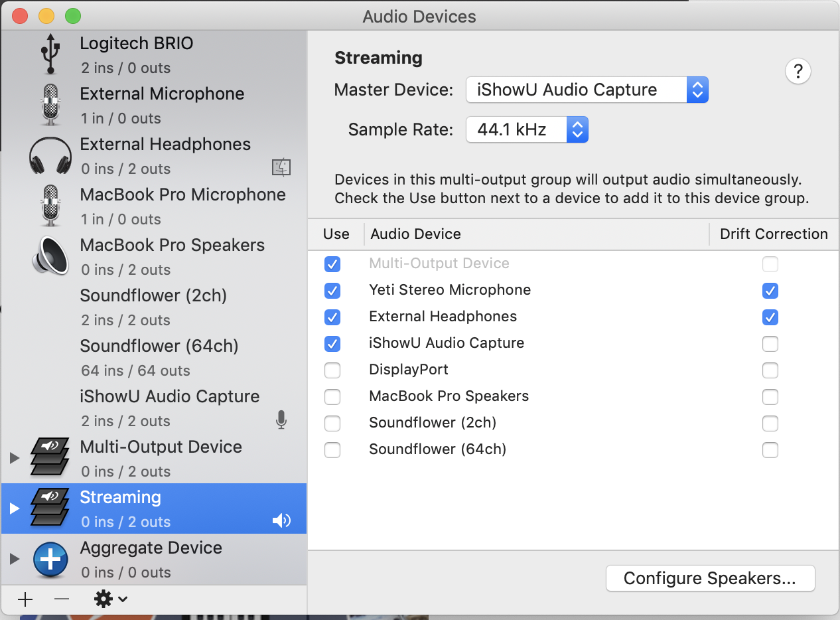
Task: Click the External Headphones icon
Action: (x=50, y=156)
